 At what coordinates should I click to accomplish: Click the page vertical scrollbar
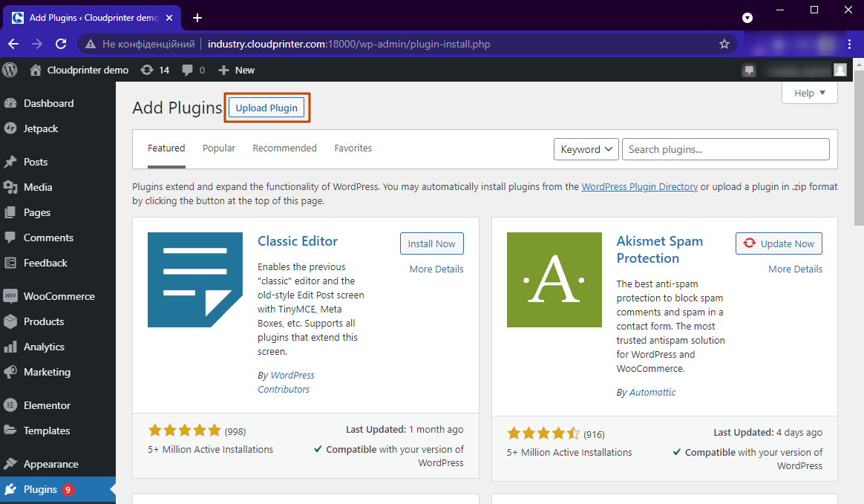(859, 148)
